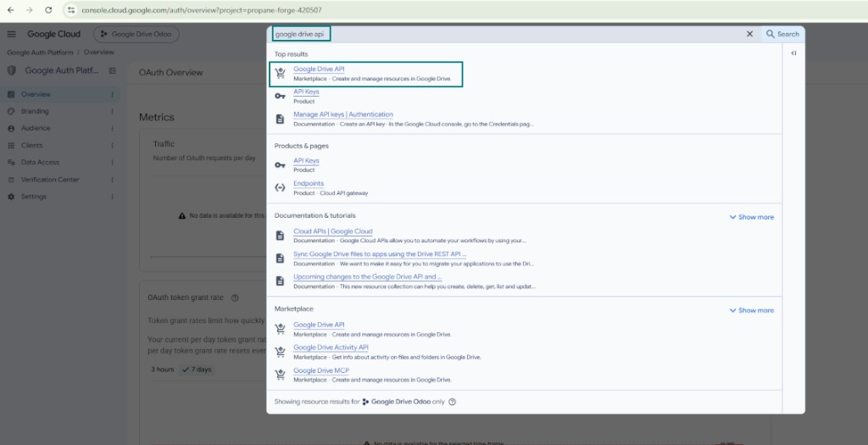Screen dimensions: 868x445
Task: Click the browser forward arrow
Action: pos(30,10)
